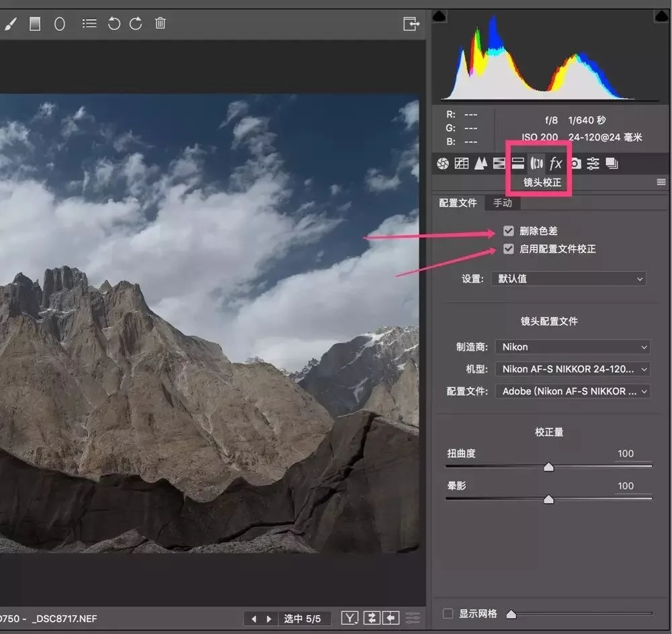Screen dimensions: 672x634
Task: Open the 设置 默认值 dropdown
Action: coord(569,279)
